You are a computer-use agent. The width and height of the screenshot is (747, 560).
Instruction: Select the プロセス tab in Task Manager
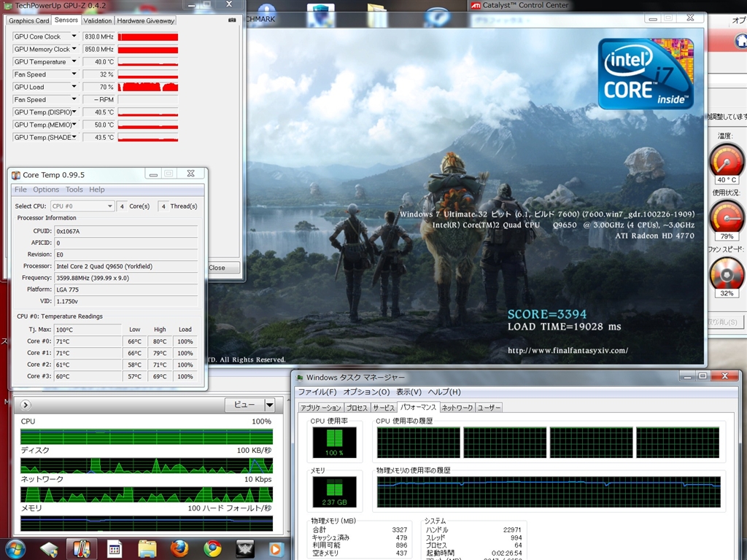coord(357,408)
